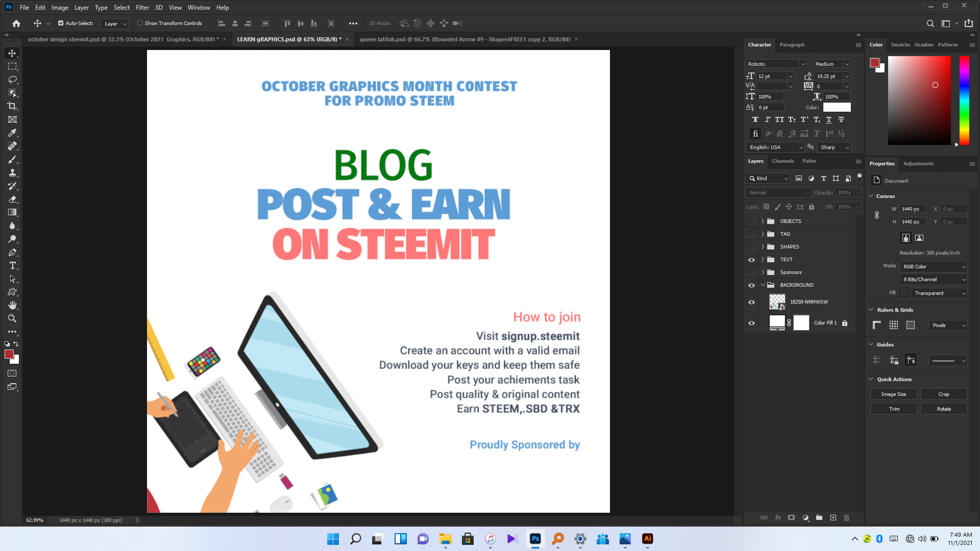Add layer mask icon in Layers panel
The height and width of the screenshot is (551, 980).
coord(792,518)
